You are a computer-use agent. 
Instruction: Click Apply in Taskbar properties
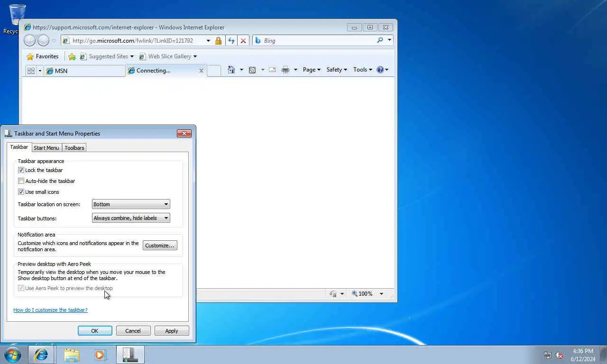(x=172, y=331)
